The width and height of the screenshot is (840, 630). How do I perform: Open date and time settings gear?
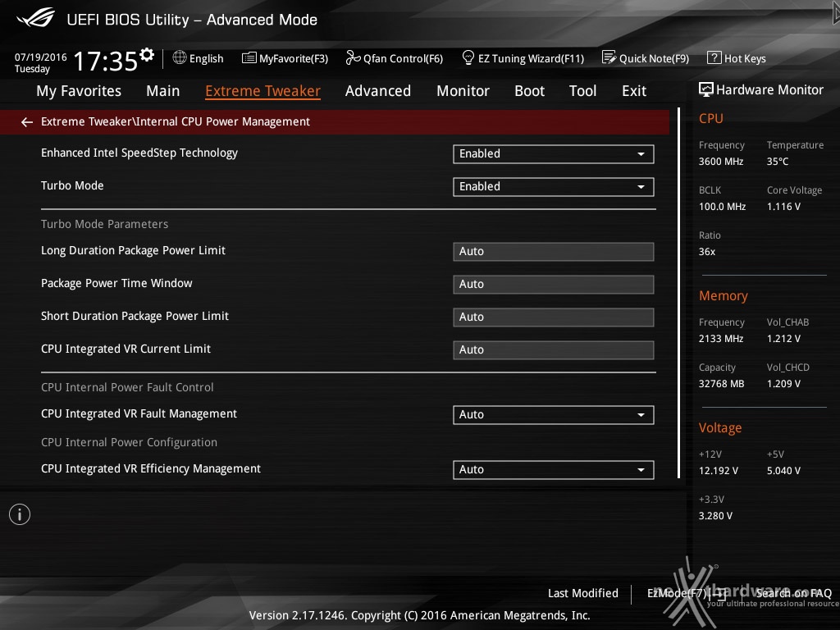point(147,54)
